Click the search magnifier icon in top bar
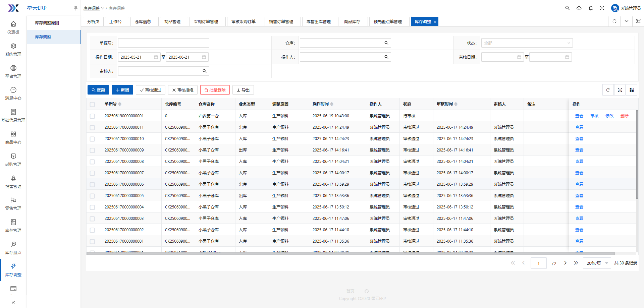 point(567,8)
